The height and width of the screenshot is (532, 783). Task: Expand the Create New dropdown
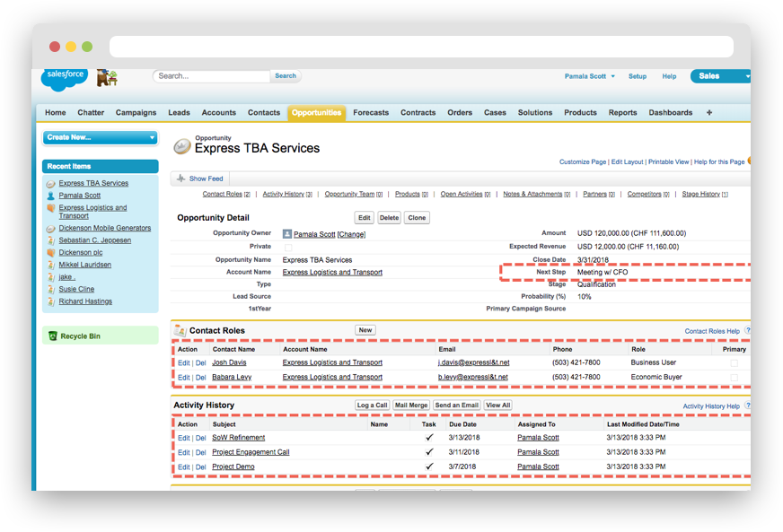tap(100, 137)
